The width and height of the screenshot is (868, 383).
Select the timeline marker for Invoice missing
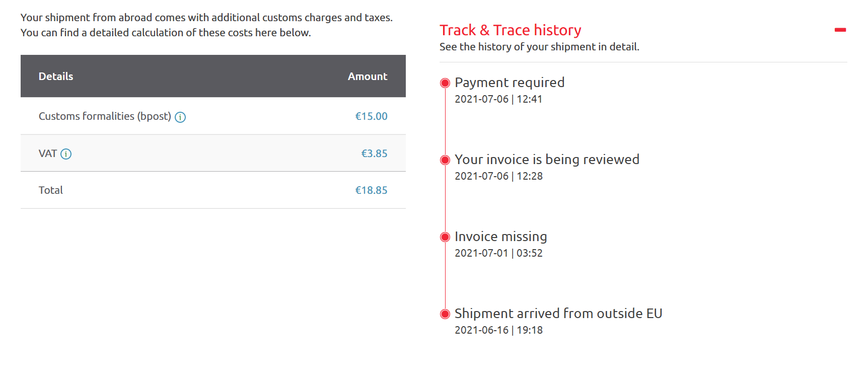tap(445, 237)
